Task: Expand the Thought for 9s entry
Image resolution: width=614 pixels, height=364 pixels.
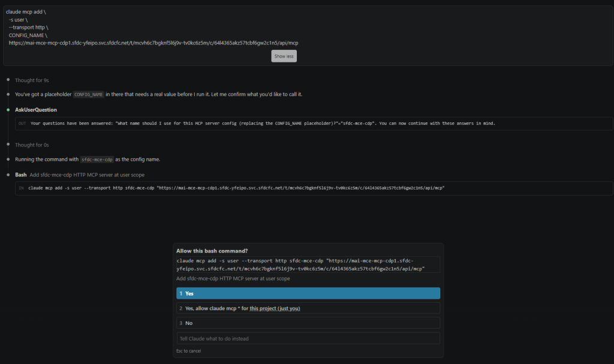Action: pyautogui.click(x=32, y=80)
